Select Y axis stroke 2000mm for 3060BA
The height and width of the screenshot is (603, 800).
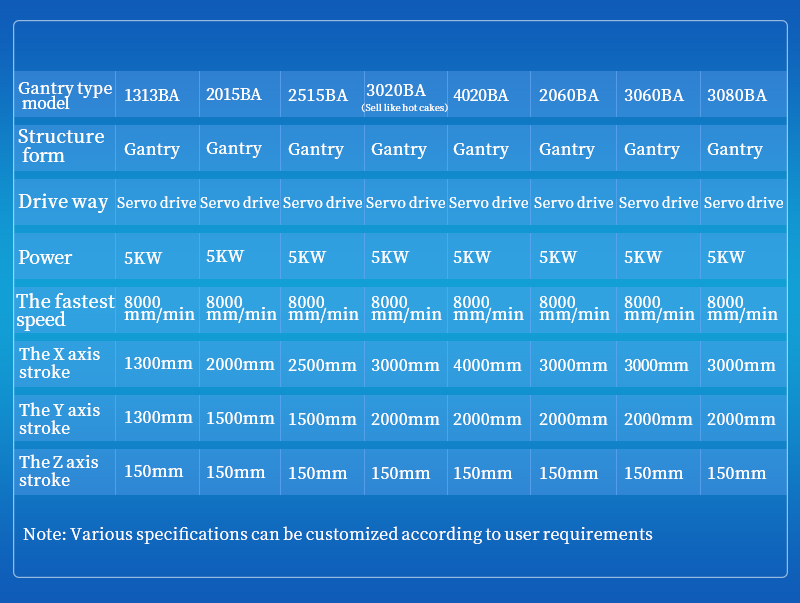tap(658, 419)
